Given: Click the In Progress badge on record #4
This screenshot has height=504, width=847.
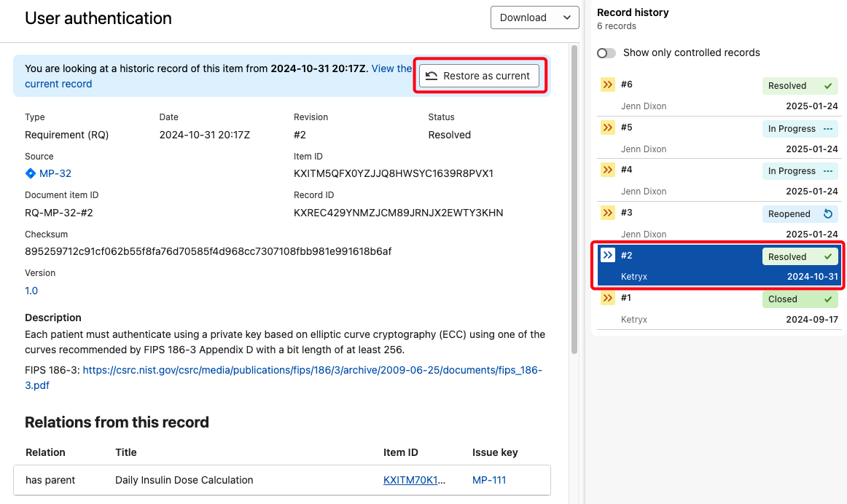Looking at the screenshot, I should tap(800, 171).
